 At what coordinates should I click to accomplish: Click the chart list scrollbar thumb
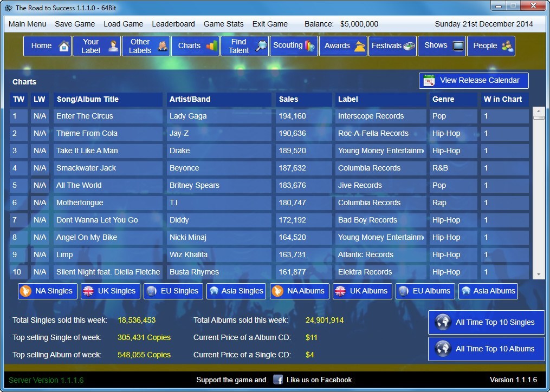[x=539, y=118]
